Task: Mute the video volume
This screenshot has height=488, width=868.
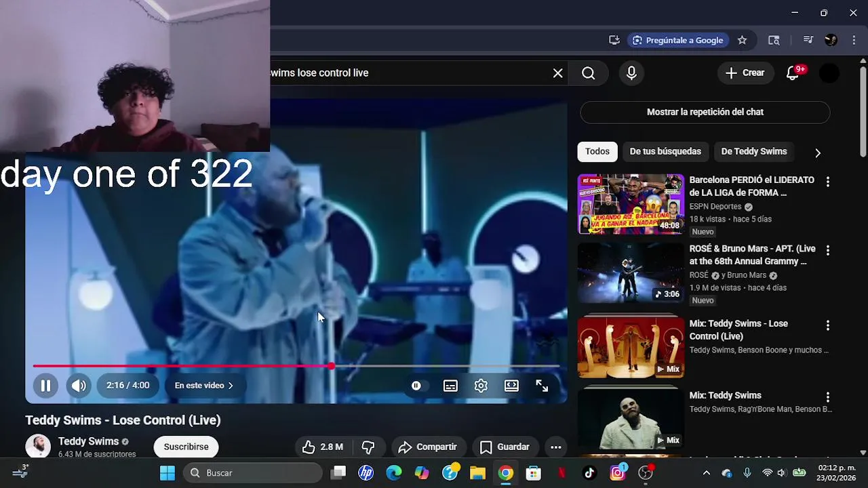Action: click(79, 386)
